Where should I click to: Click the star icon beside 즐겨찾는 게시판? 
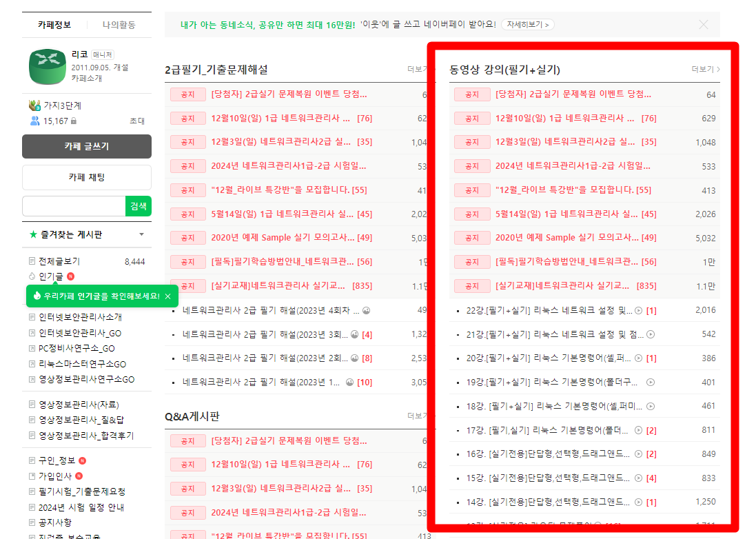[x=33, y=234]
